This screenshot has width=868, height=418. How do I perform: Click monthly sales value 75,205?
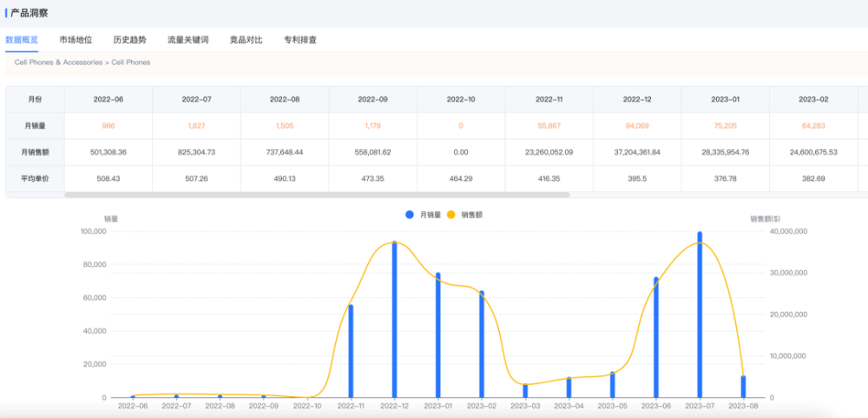click(x=725, y=126)
